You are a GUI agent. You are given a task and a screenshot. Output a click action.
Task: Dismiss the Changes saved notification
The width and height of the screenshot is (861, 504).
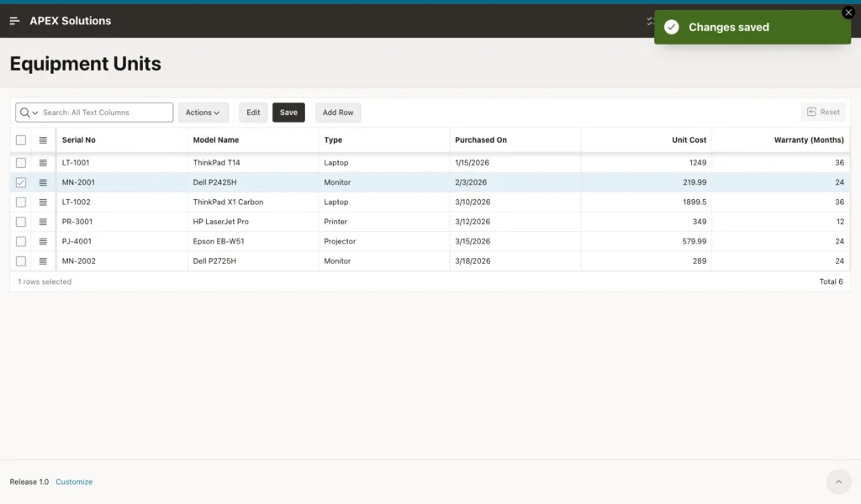[848, 13]
